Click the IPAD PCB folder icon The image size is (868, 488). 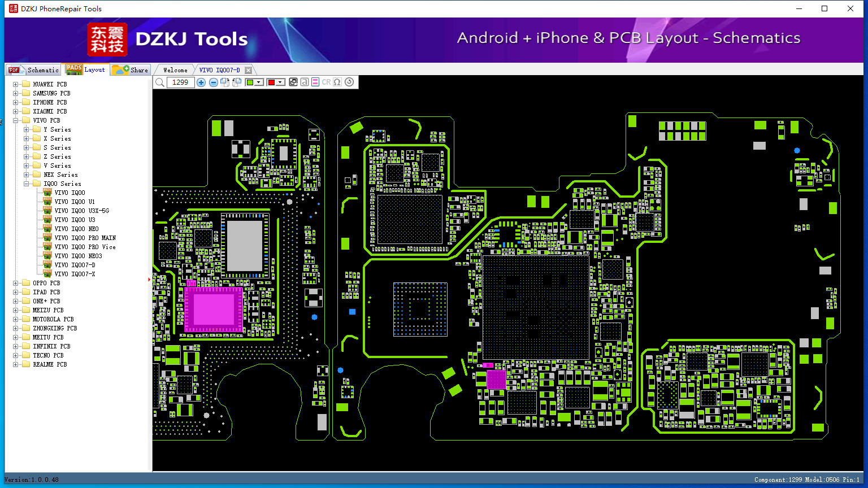pyautogui.click(x=25, y=292)
